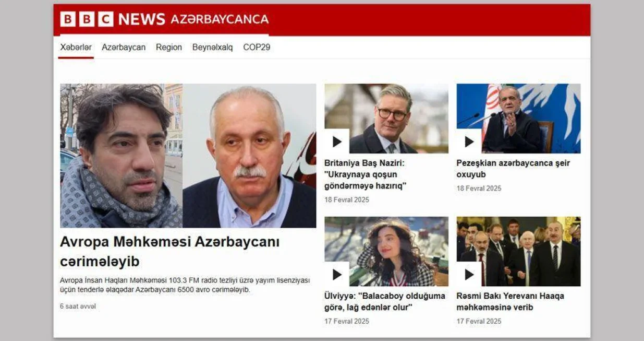
Task: Play the Rəsmi Bakı Yerevanı video
Action: [x=469, y=274]
